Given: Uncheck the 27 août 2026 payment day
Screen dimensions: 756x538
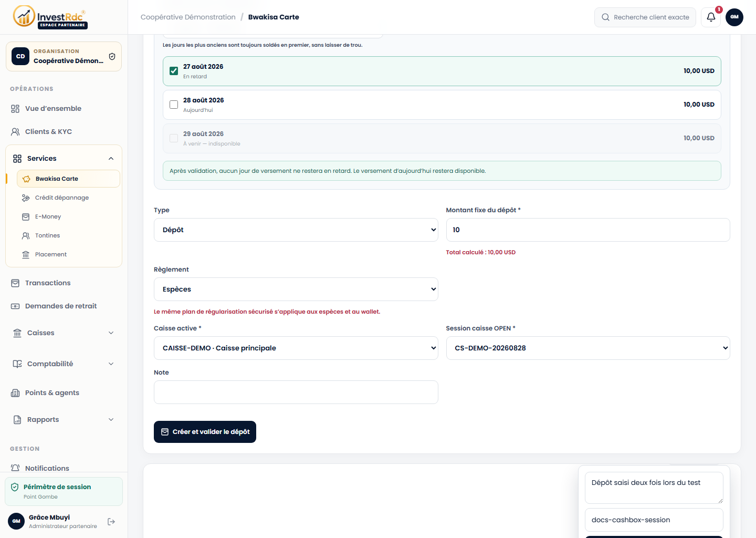Looking at the screenshot, I should click(x=174, y=71).
